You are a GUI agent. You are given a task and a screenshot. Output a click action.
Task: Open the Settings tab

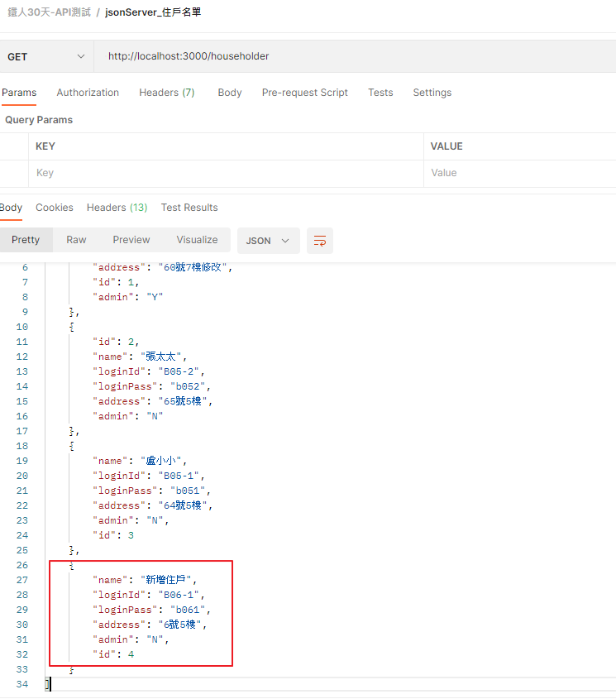pos(432,93)
